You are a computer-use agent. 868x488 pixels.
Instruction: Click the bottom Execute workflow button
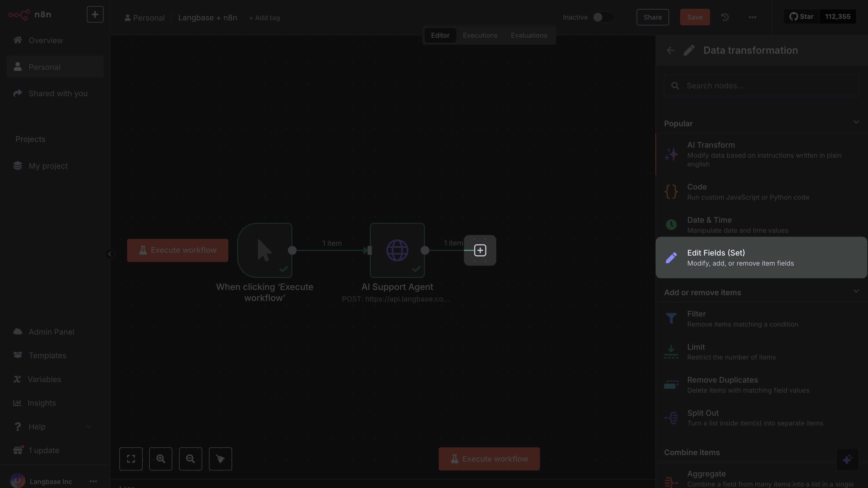point(489,459)
